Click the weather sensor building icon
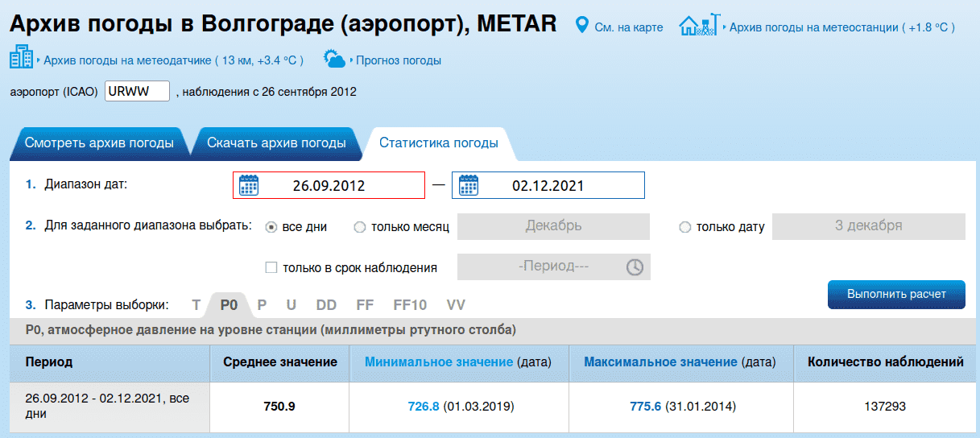This screenshot has height=438, width=980. [x=21, y=58]
